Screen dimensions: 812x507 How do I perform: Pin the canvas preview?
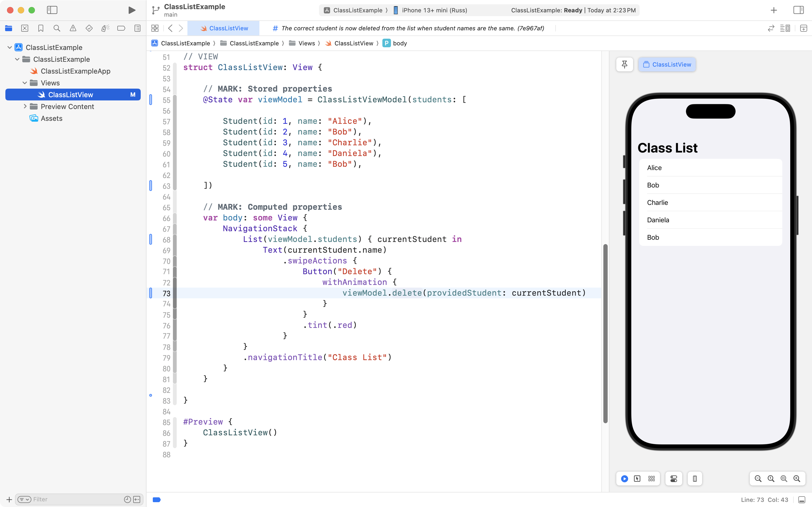pyautogui.click(x=624, y=64)
